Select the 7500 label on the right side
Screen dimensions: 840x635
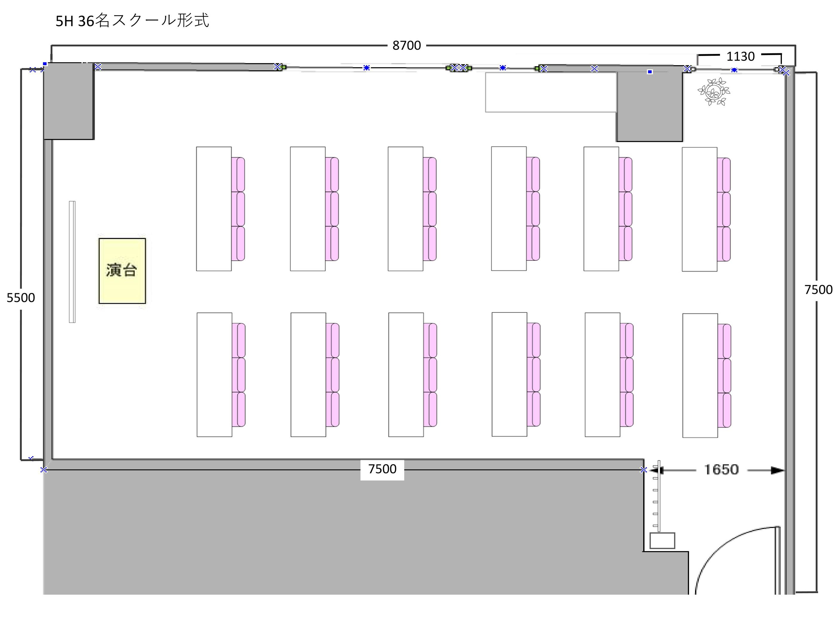[818, 290]
